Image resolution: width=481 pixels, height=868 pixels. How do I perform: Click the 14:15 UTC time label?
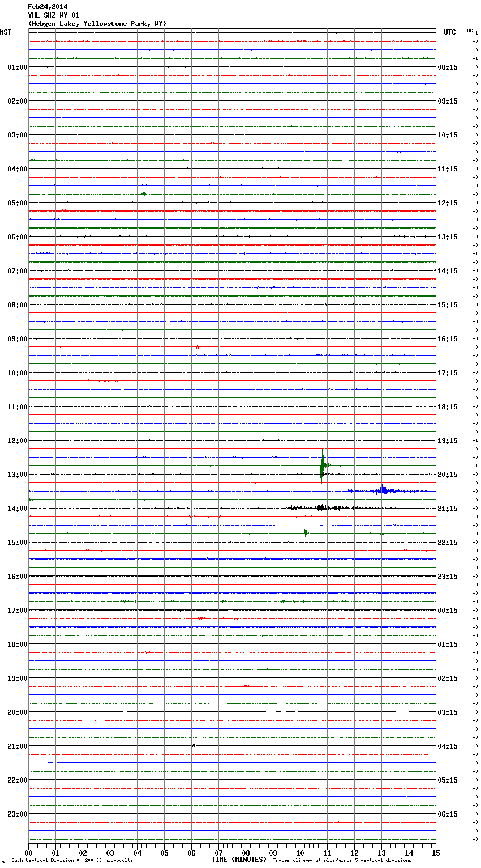click(x=448, y=271)
